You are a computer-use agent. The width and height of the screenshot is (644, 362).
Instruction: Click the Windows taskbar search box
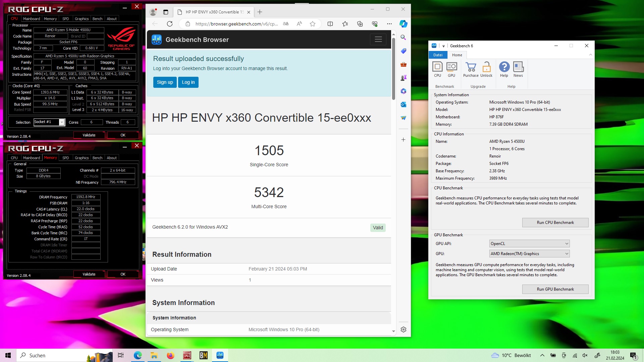pos(64,355)
